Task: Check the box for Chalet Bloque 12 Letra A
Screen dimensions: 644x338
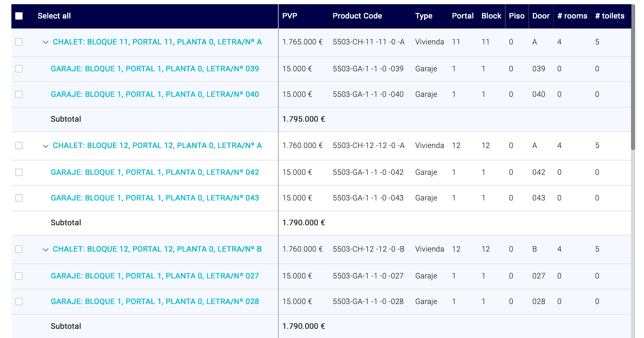Action: tap(19, 146)
